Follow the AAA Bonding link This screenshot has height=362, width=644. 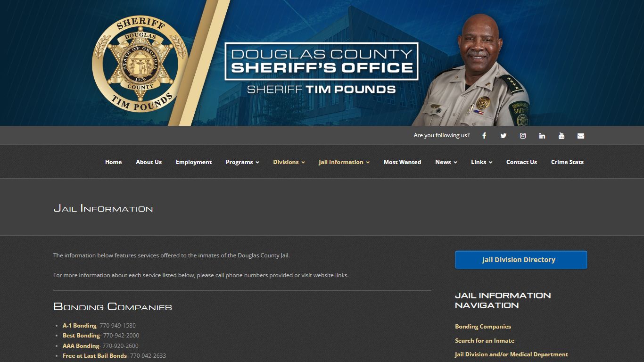pyautogui.click(x=81, y=346)
